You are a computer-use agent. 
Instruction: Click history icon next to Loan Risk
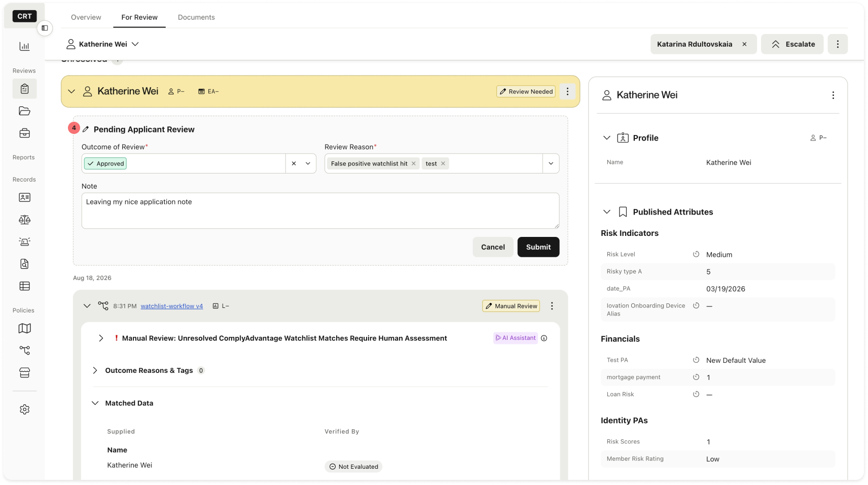click(696, 394)
